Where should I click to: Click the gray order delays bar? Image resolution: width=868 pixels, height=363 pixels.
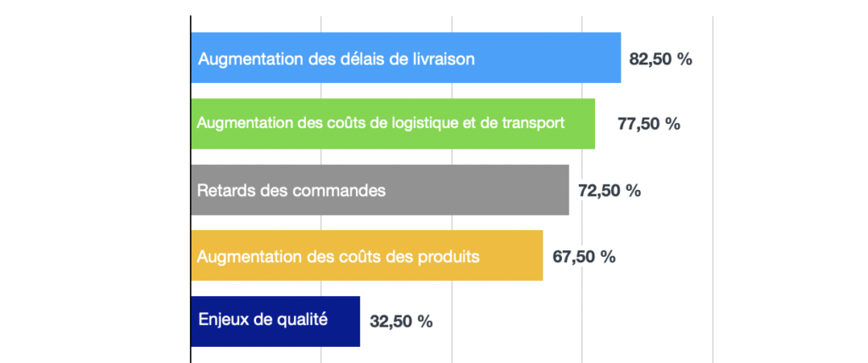click(475, 190)
